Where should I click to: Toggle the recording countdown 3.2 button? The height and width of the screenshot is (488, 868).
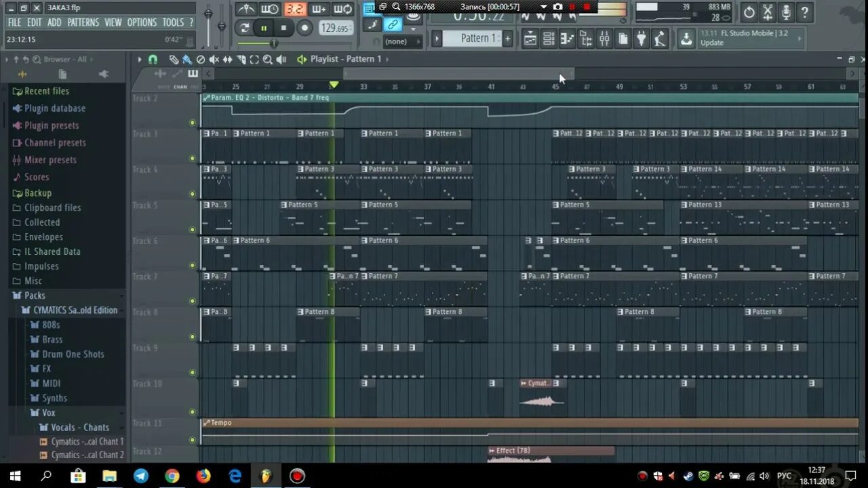click(x=294, y=9)
